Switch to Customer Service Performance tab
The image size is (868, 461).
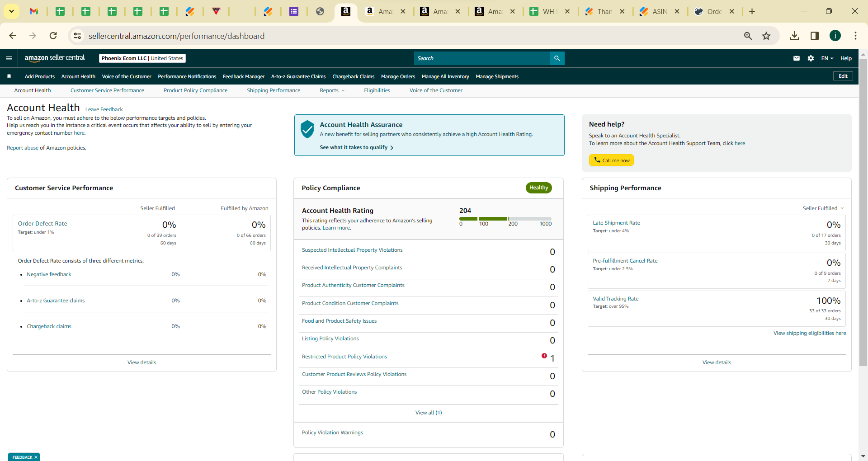[107, 90]
